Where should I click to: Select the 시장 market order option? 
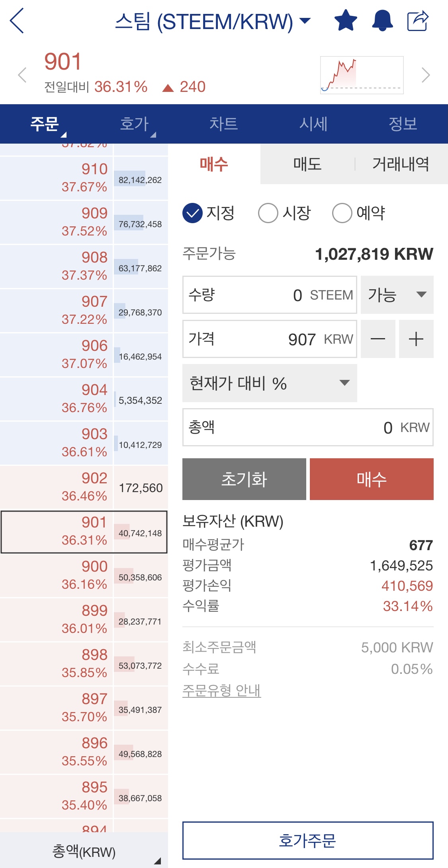point(284,213)
